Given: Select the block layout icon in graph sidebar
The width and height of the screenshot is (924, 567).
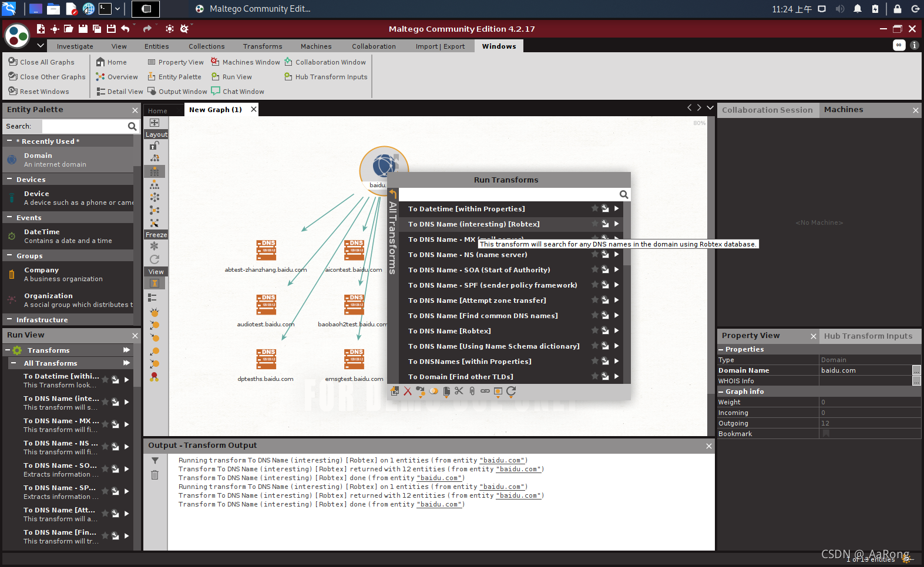Looking at the screenshot, I should click(x=154, y=171).
